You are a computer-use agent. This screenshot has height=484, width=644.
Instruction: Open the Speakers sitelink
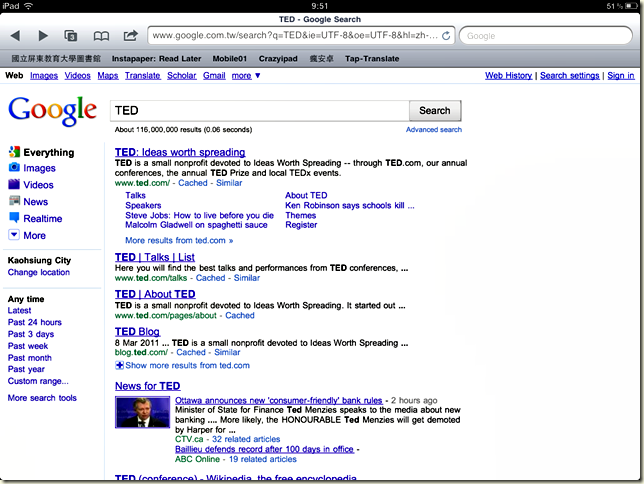click(143, 205)
